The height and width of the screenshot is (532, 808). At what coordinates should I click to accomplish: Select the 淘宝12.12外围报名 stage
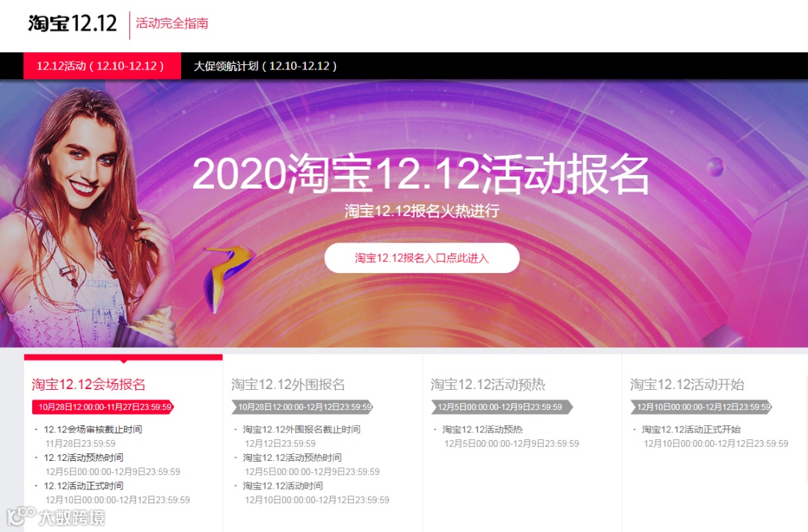[x=287, y=384]
